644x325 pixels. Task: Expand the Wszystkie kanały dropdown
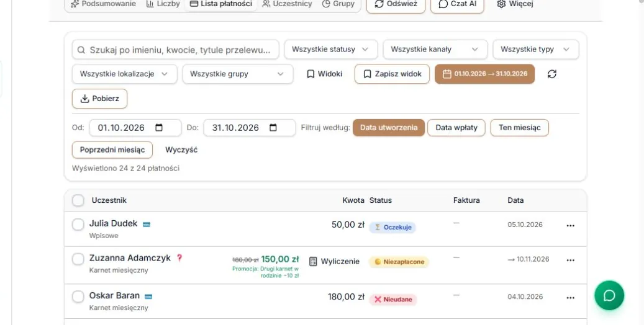point(435,49)
